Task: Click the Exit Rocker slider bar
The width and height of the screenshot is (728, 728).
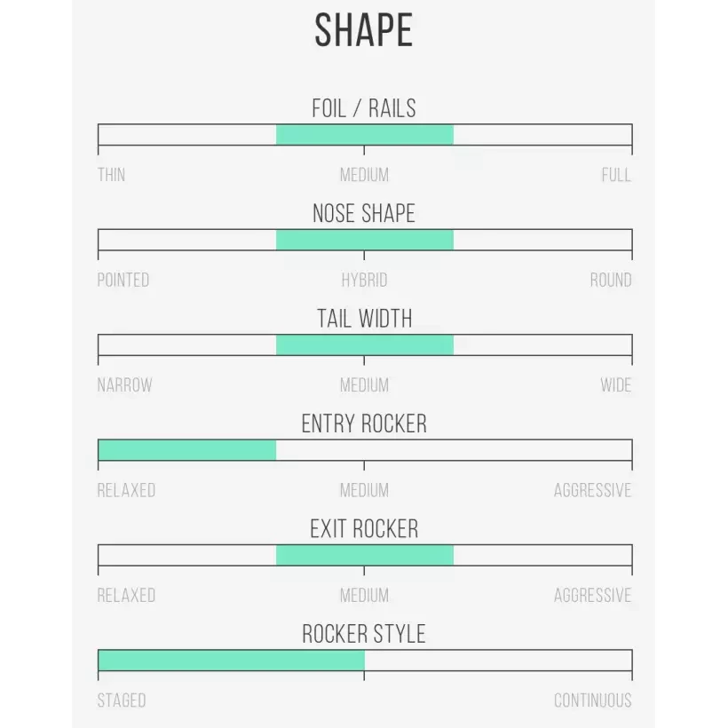Action: point(364,555)
